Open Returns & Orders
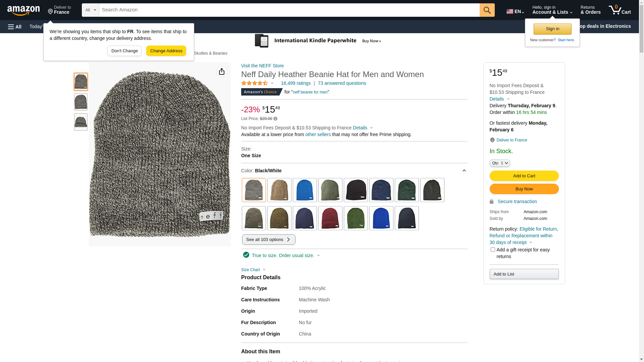 [590, 10]
